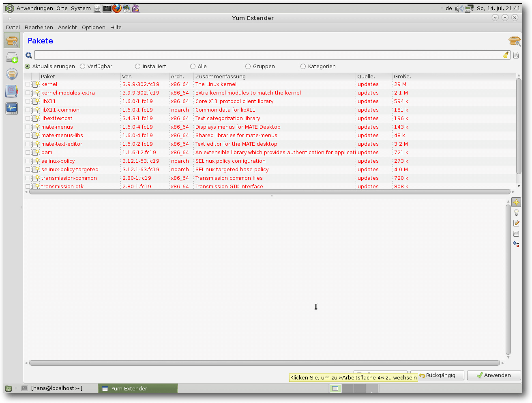Image resolution: width=532 pixels, height=403 pixels.
Task: Open the Bearbeiten menu
Action: [39, 28]
